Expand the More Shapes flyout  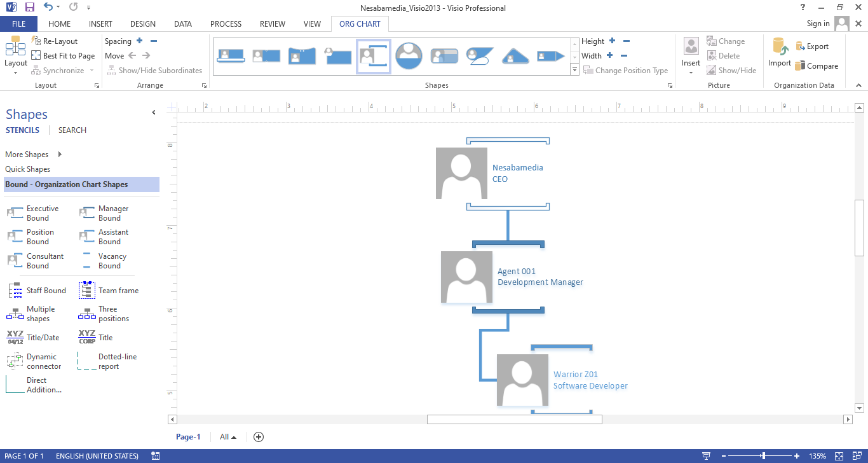60,155
